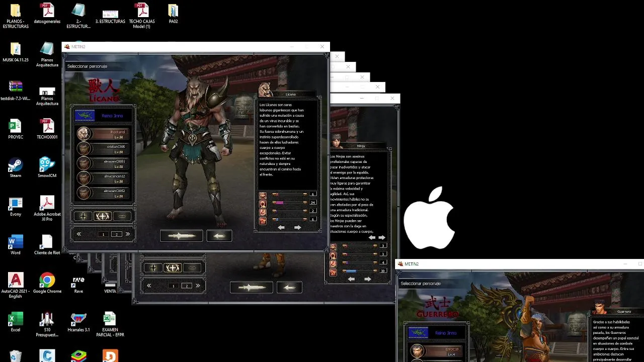Open Hcanales 3.1 desktop shortcut
This screenshot has height=362, width=644.
coord(78,322)
